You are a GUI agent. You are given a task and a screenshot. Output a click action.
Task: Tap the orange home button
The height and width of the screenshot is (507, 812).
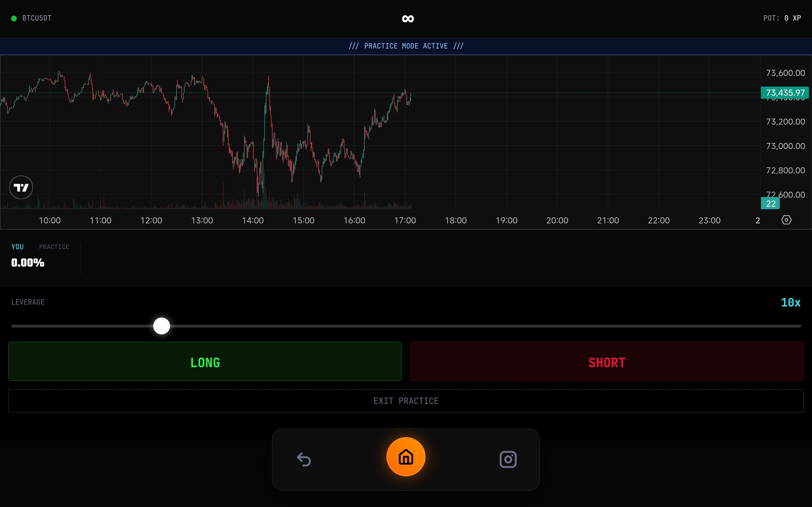[x=406, y=457]
